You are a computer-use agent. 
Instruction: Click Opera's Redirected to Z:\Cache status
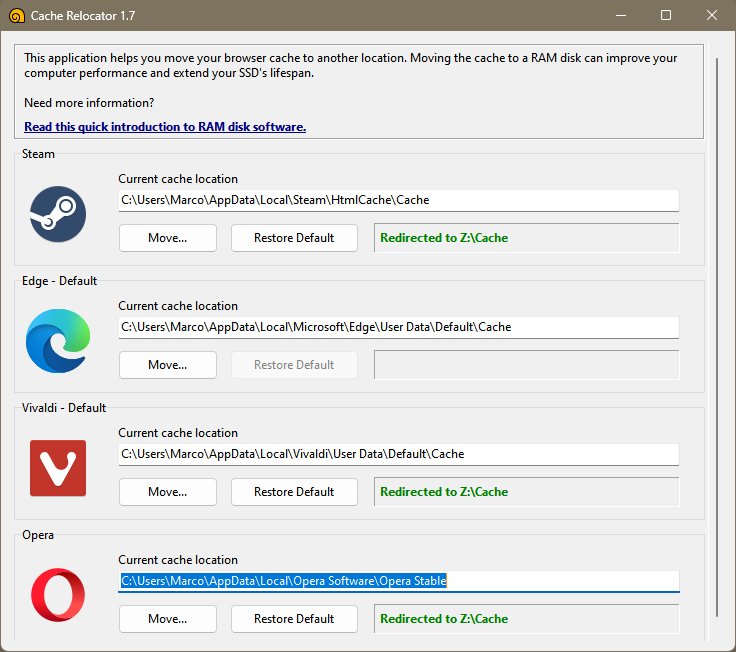click(x=527, y=619)
